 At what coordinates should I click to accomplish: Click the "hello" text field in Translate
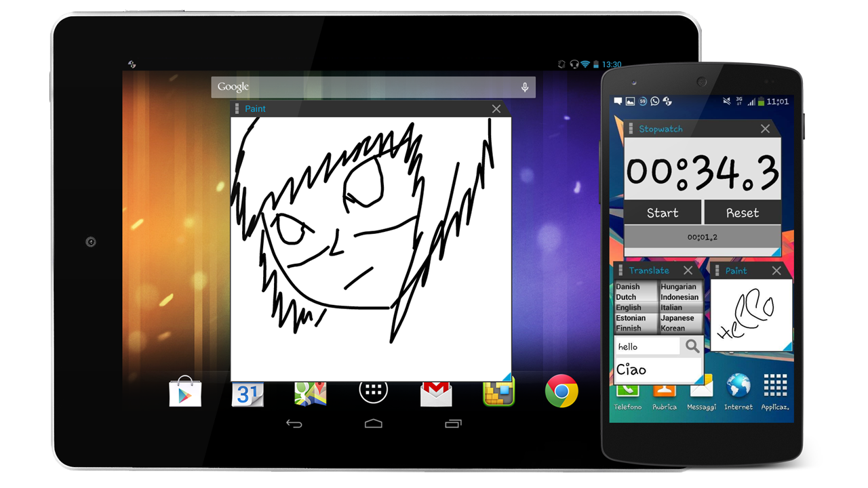point(648,346)
